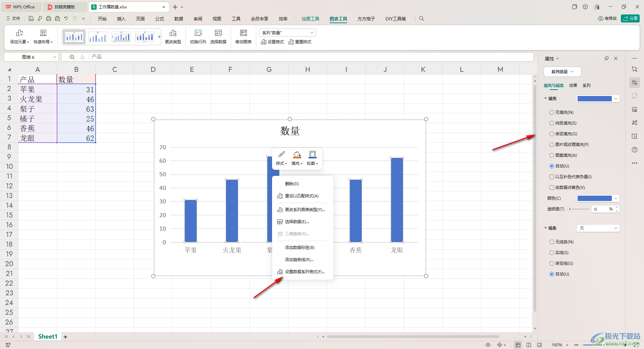Click the more options dots in sidebar
The image size is (644, 349).
(635, 163)
